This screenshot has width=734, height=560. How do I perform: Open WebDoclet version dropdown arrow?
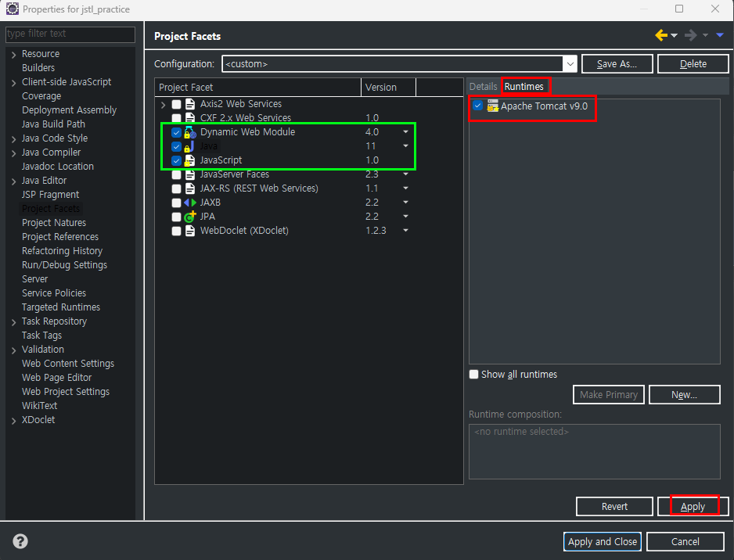(406, 230)
